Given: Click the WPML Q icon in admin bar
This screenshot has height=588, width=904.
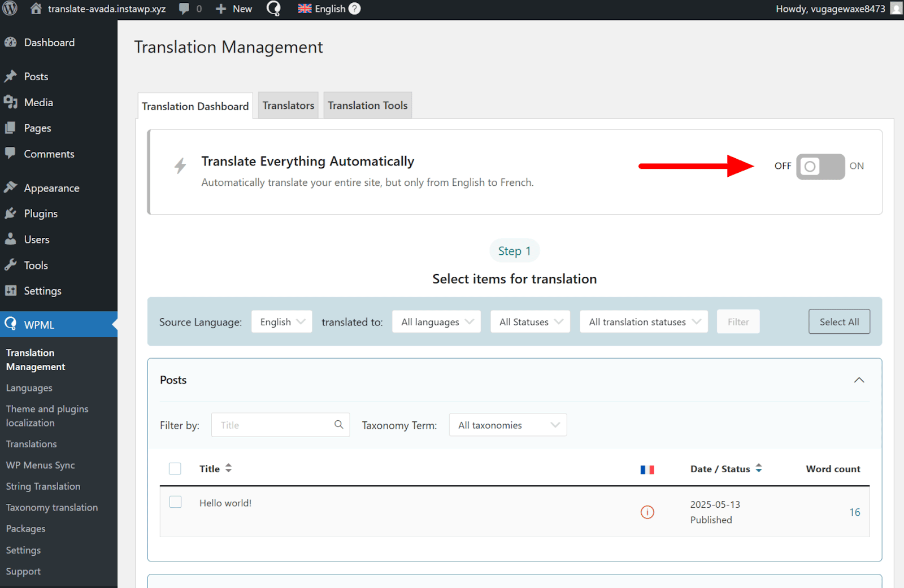Looking at the screenshot, I should 273,8.
